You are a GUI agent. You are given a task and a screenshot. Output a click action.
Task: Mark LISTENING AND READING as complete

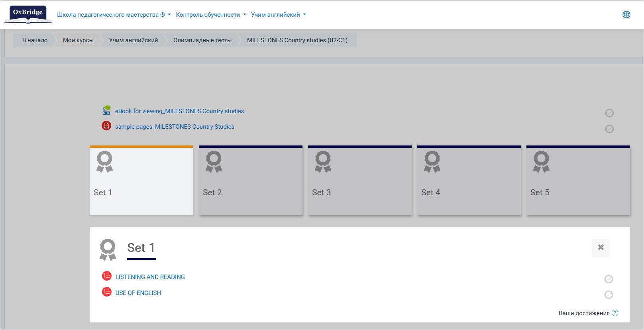click(x=609, y=279)
